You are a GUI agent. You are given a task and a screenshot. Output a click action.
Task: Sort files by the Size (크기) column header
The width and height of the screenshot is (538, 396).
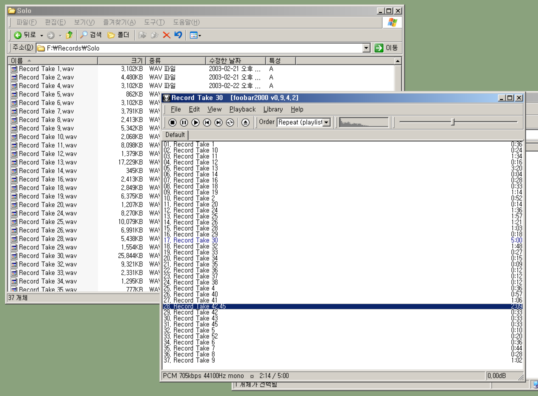tap(122, 61)
